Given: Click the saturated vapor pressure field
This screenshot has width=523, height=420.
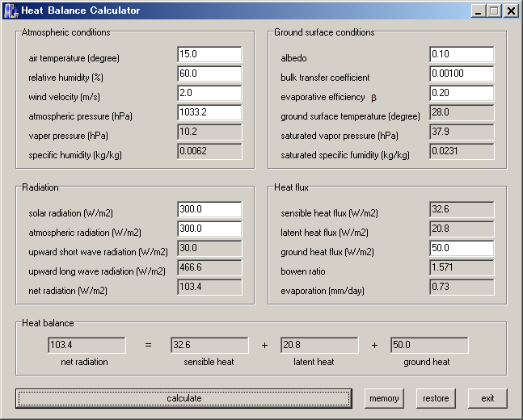Looking at the screenshot, I should click(x=462, y=132).
